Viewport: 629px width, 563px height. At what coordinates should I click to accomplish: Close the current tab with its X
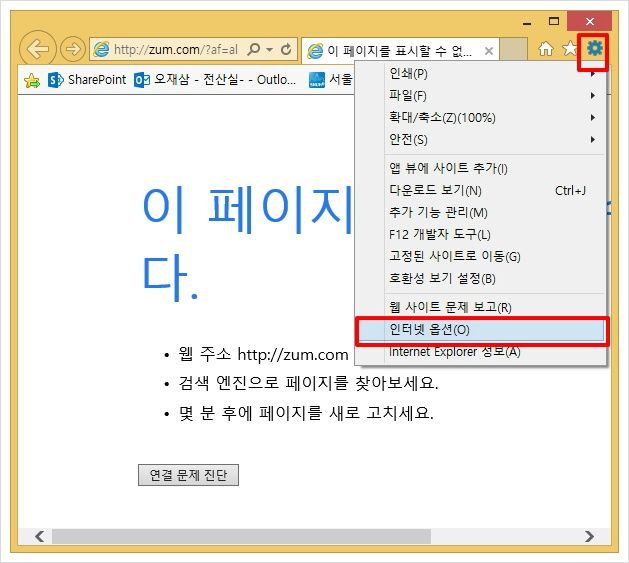tap(489, 51)
